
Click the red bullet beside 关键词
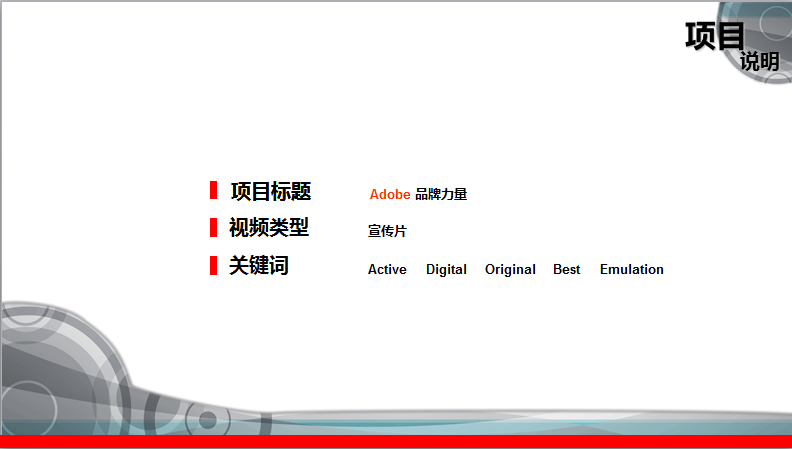pos(214,265)
